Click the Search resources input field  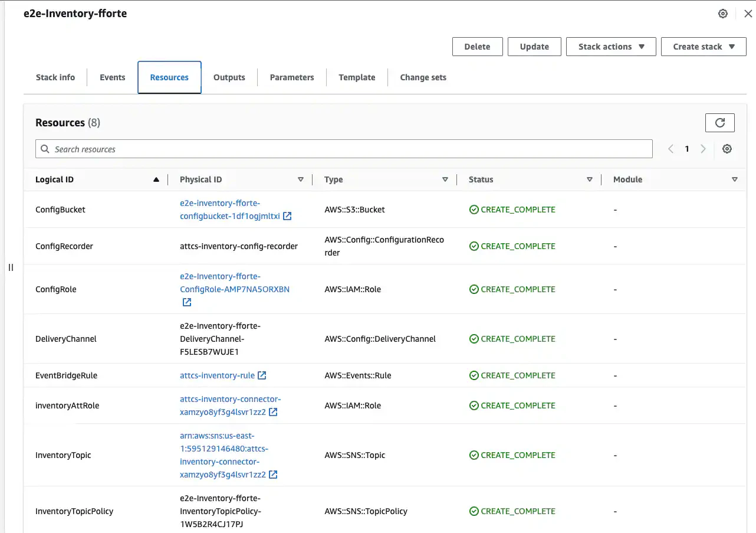(x=344, y=149)
